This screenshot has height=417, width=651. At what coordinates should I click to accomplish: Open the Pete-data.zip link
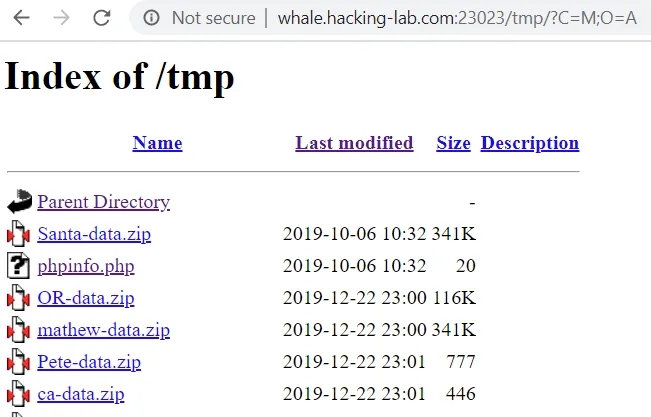tap(89, 362)
